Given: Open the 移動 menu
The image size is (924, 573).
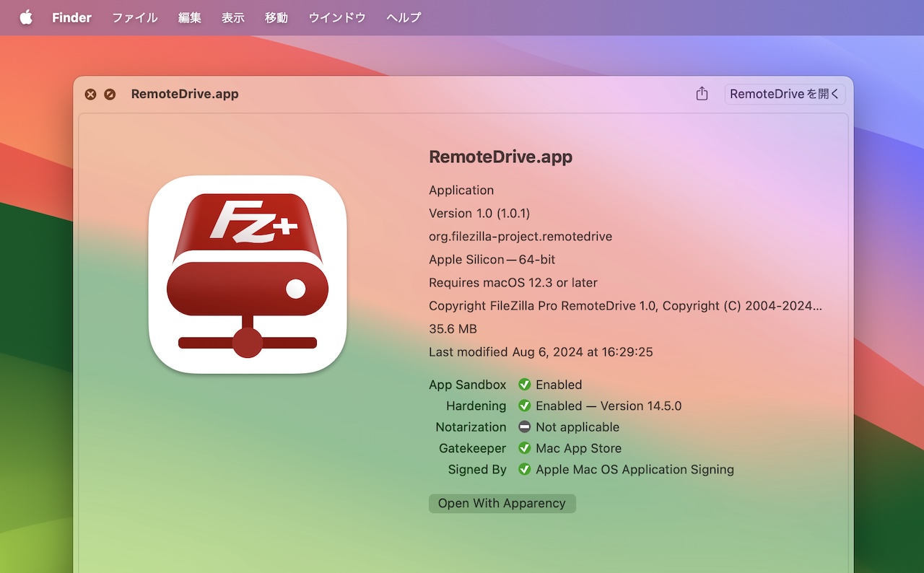Looking at the screenshot, I should click(276, 17).
